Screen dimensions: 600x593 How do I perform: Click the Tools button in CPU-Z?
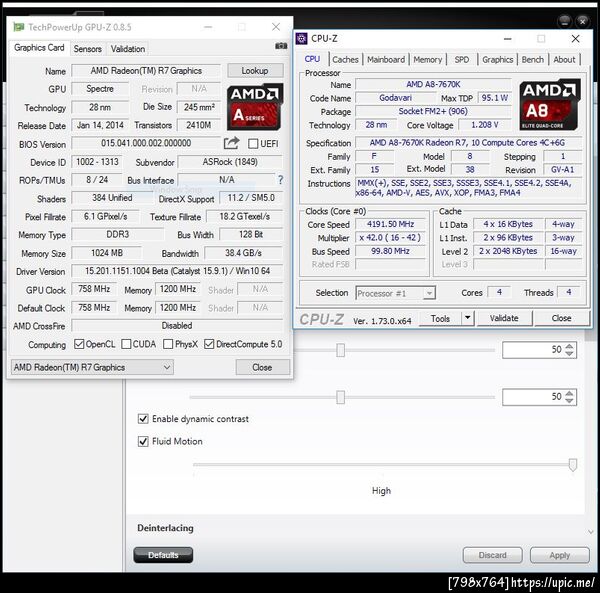pyautogui.click(x=440, y=318)
